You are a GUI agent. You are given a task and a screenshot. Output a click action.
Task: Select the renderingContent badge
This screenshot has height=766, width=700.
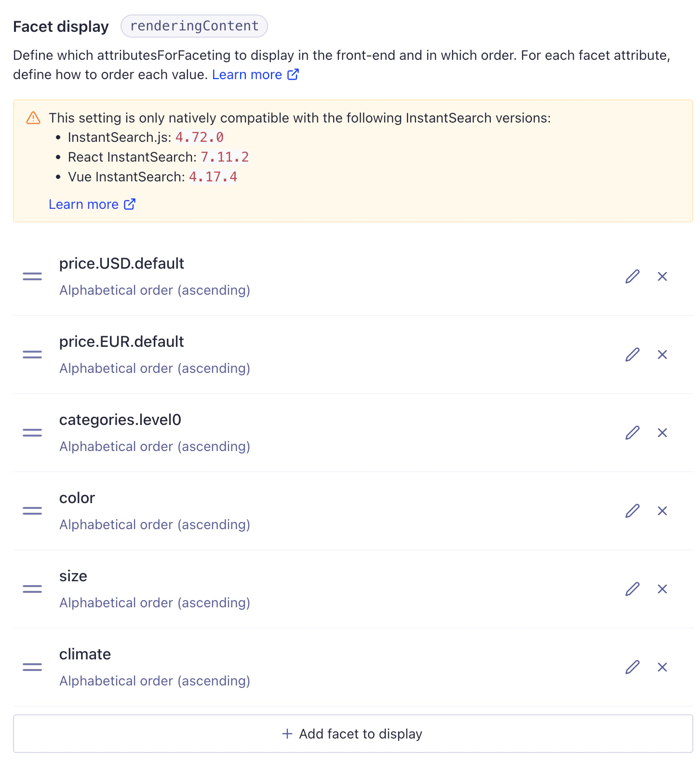(194, 26)
